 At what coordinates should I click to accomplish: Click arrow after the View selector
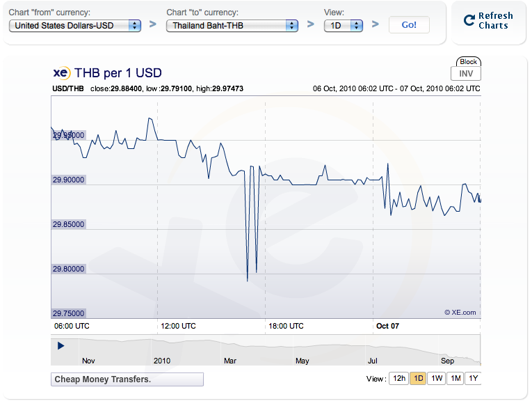(376, 25)
